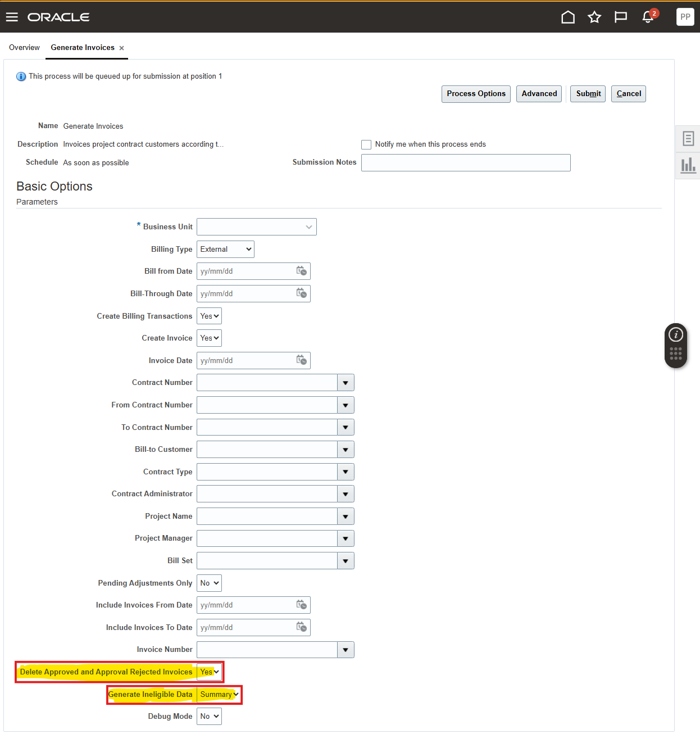The height and width of the screenshot is (734, 700).
Task: Click the Contract Number text field
Action: (267, 383)
